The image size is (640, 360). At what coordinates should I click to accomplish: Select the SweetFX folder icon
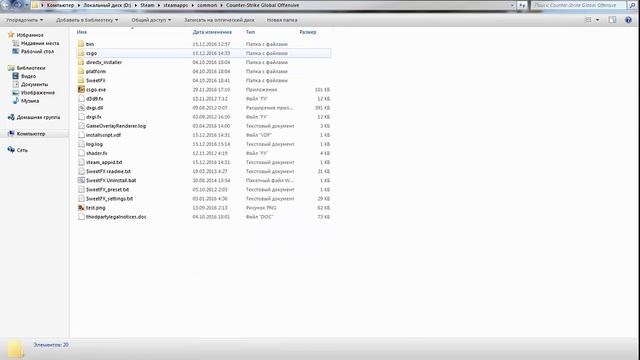tap(81, 80)
